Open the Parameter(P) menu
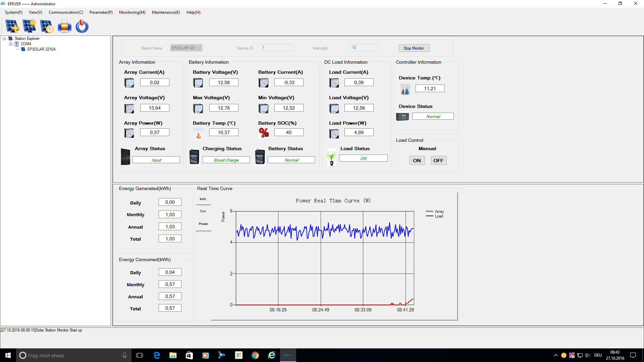The width and height of the screenshot is (644, 362). tap(101, 12)
